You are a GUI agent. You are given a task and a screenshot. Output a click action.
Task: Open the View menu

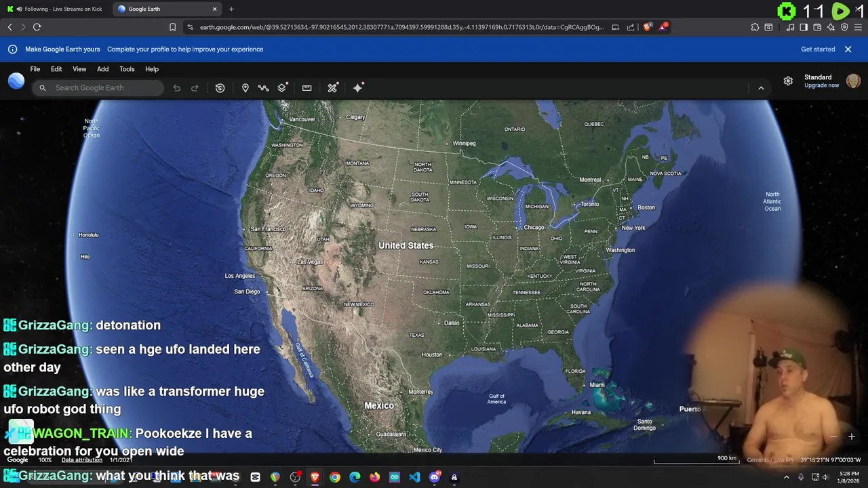point(79,69)
